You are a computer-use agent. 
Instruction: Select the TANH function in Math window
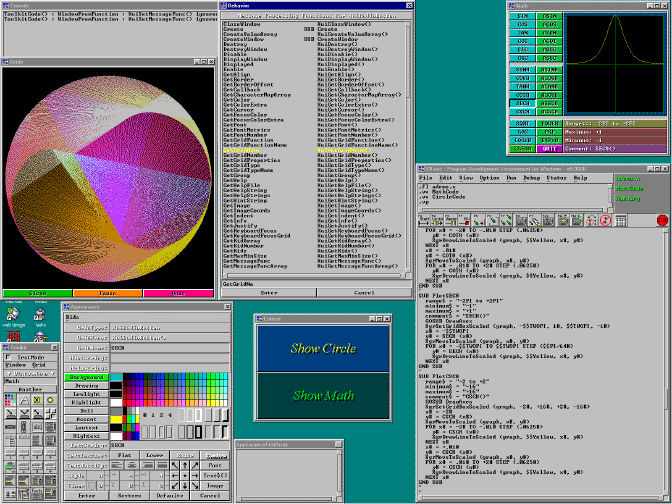522,87
